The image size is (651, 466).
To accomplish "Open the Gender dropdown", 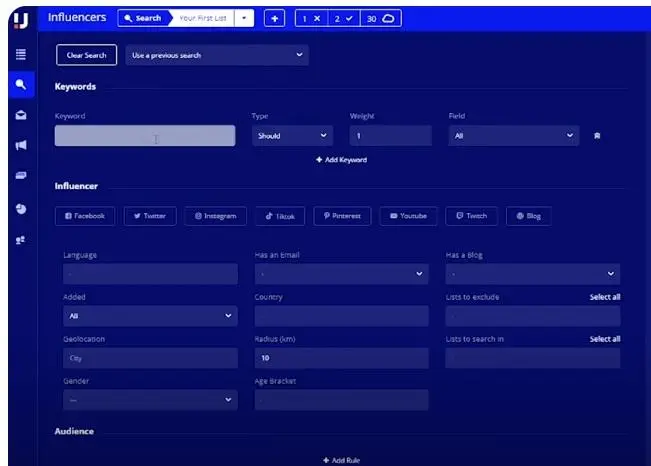I will pyautogui.click(x=150, y=400).
